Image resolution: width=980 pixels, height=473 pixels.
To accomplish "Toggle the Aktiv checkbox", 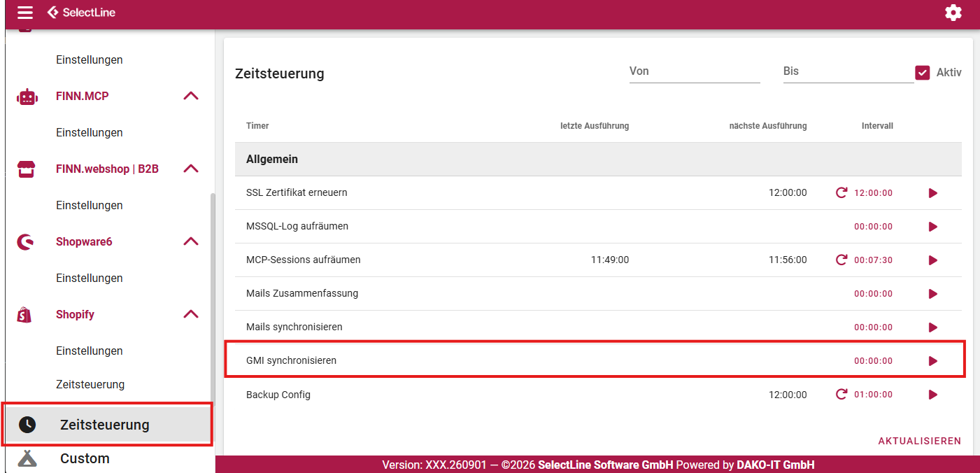I will coord(923,72).
